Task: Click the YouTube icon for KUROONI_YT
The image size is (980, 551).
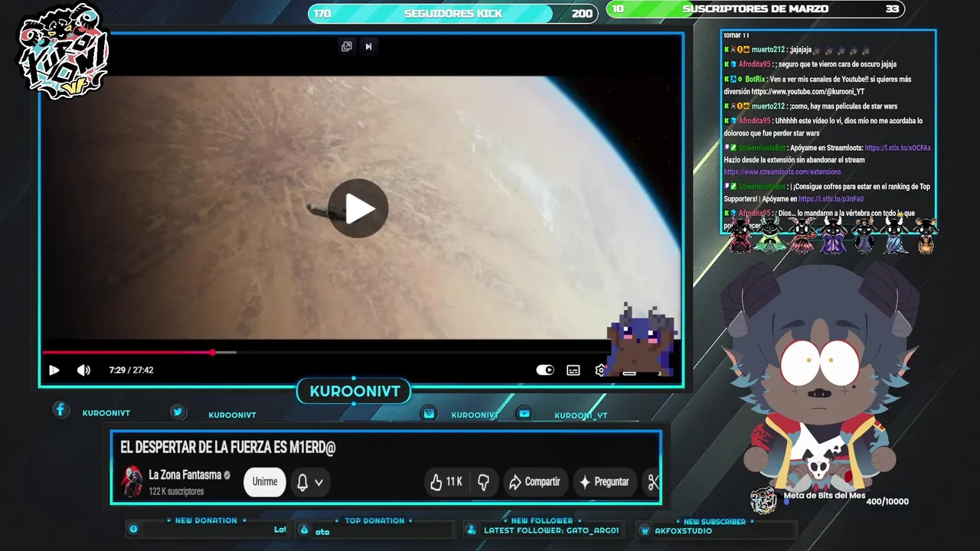Action: click(x=524, y=413)
